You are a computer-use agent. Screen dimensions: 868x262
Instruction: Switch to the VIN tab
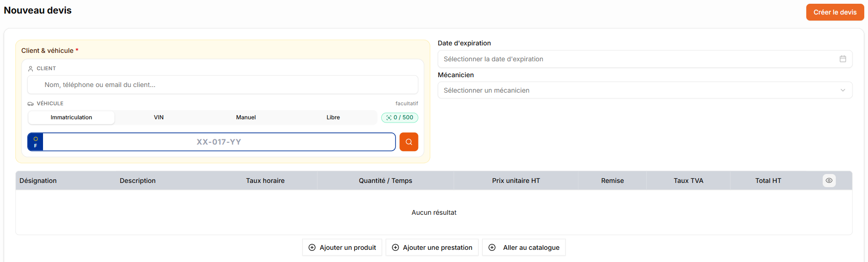(159, 117)
